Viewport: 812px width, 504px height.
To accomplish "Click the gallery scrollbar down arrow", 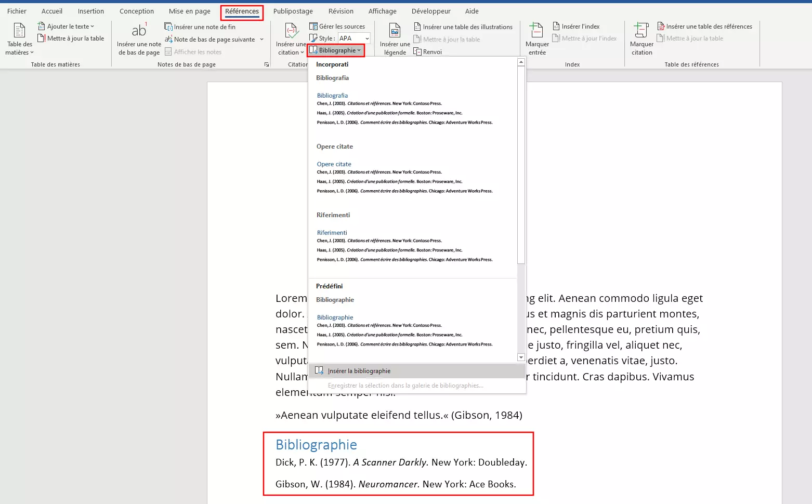I will tap(521, 357).
